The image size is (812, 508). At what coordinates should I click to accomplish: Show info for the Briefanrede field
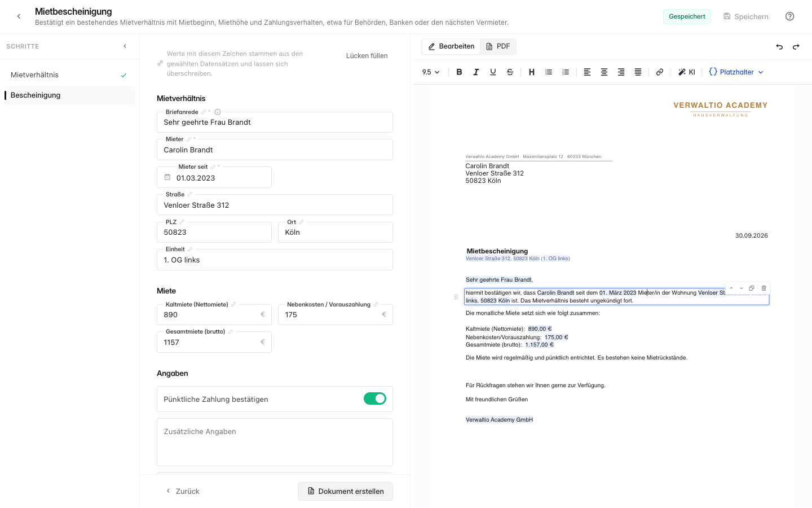coord(218,112)
